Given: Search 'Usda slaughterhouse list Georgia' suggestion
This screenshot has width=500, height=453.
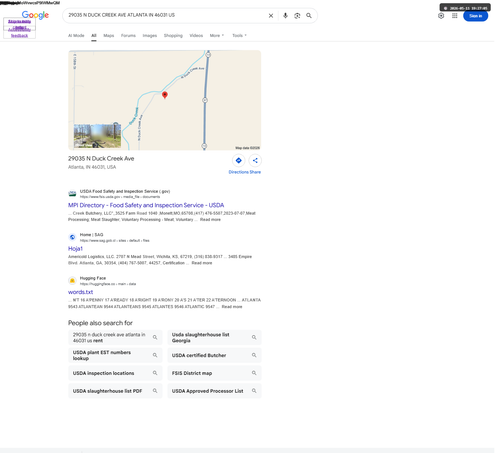Looking at the screenshot, I should pyautogui.click(x=214, y=337).
